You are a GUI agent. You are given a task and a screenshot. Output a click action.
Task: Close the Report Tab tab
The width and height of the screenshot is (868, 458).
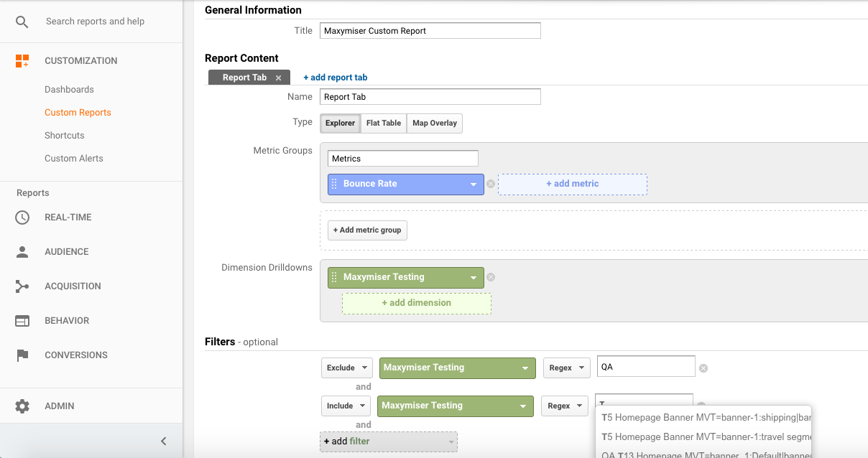[279, 78]
